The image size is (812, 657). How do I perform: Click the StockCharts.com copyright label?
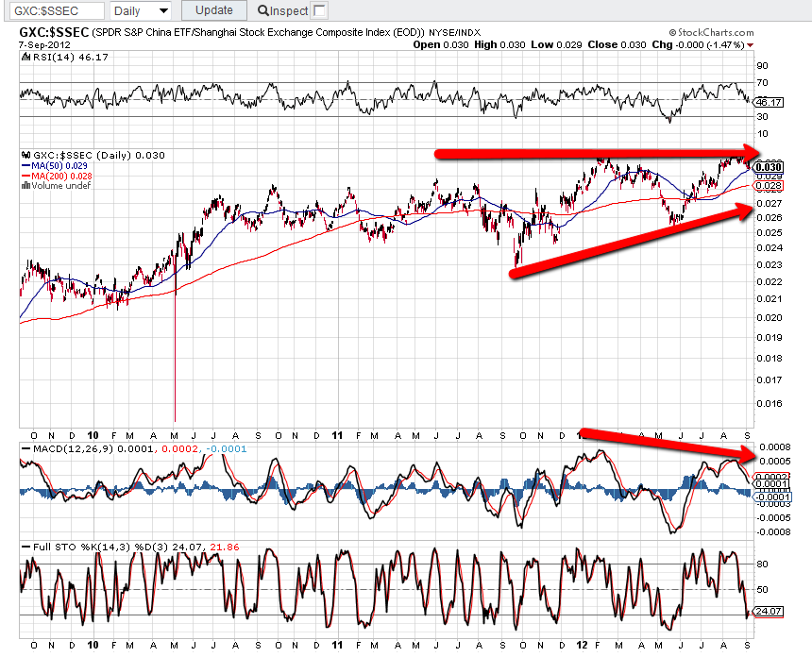click(711, 33)
